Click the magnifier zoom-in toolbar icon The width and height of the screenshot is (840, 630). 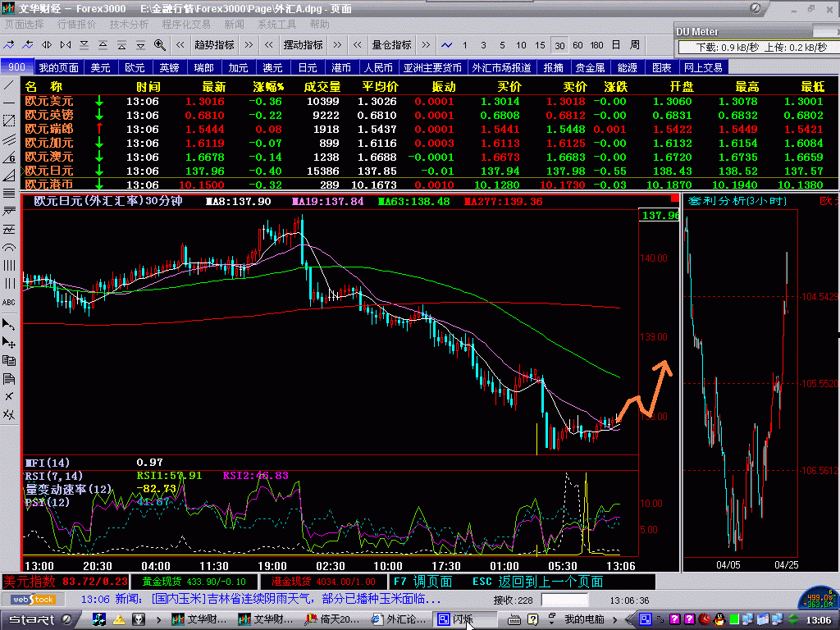coord(159,45)
